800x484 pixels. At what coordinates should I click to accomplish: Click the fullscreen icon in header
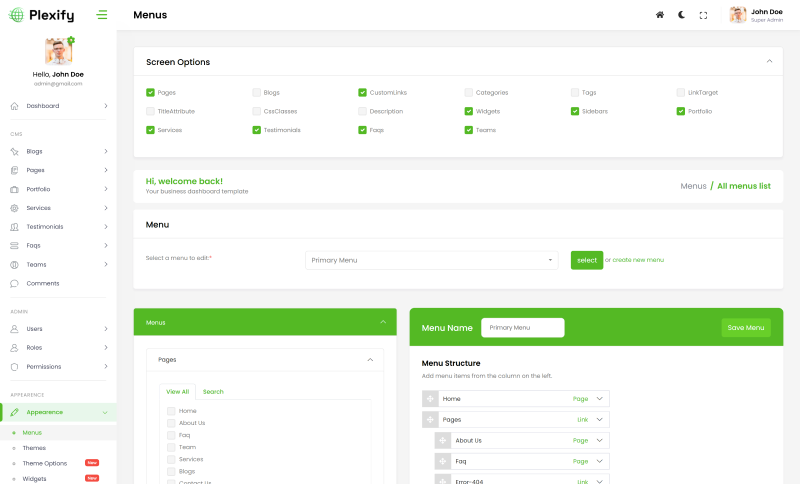[x=703, y=15]
